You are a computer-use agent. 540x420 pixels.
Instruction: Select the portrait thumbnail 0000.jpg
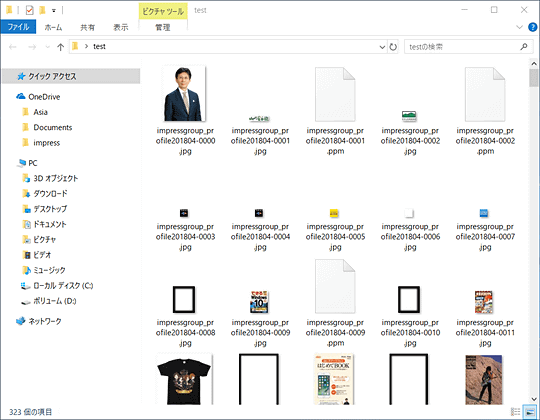[185, 94]
